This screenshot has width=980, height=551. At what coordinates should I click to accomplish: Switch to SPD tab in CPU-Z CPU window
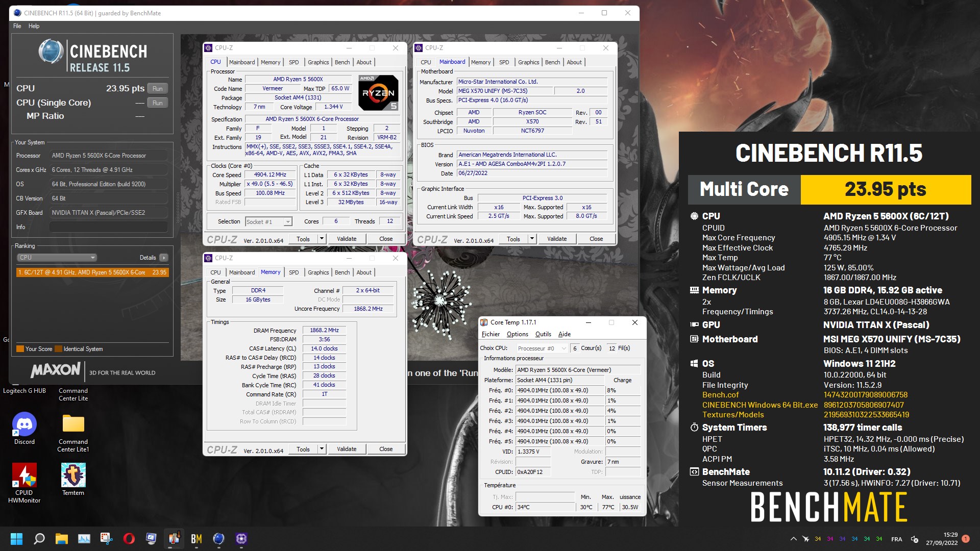[293, 62]
